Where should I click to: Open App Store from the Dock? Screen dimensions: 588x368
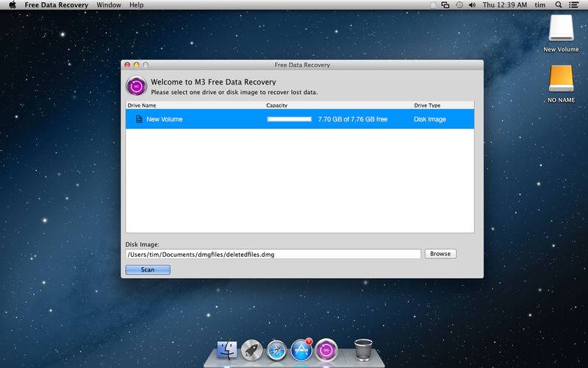[x=301, y=350]
